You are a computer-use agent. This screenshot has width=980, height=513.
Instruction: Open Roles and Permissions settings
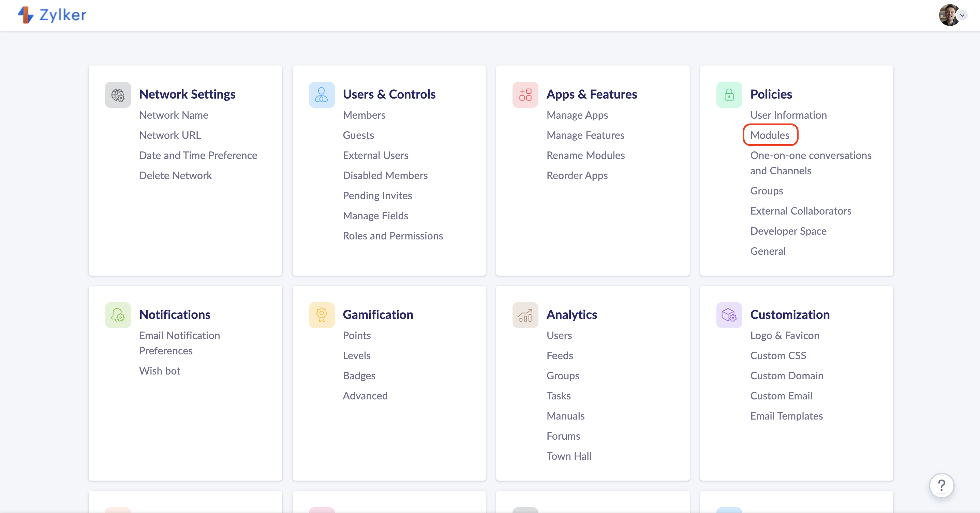(x=392, y=236)
